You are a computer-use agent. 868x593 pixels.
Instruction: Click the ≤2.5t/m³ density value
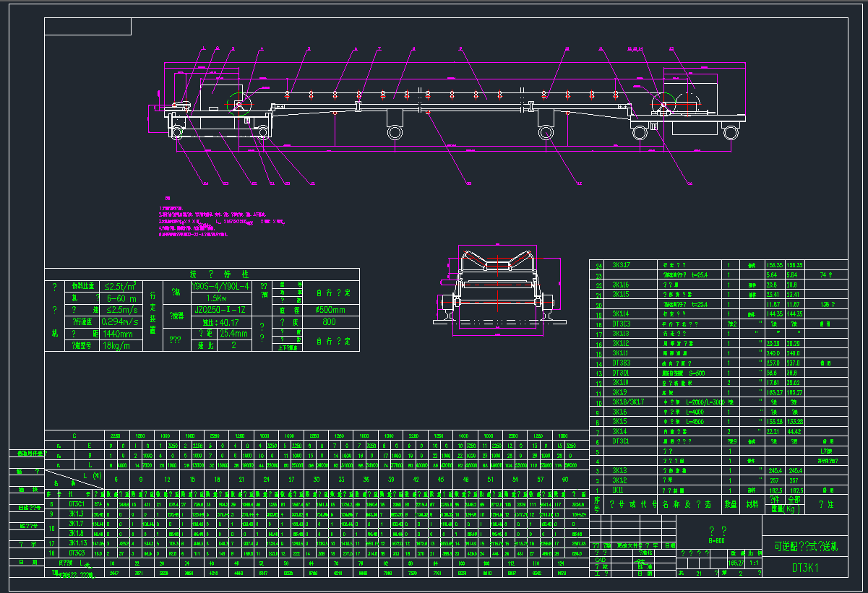(120, 286)
